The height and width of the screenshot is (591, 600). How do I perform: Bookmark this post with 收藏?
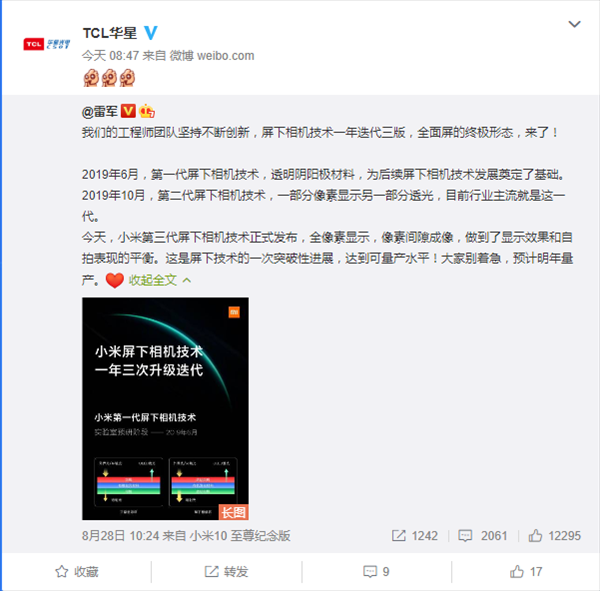pos(77,571)
